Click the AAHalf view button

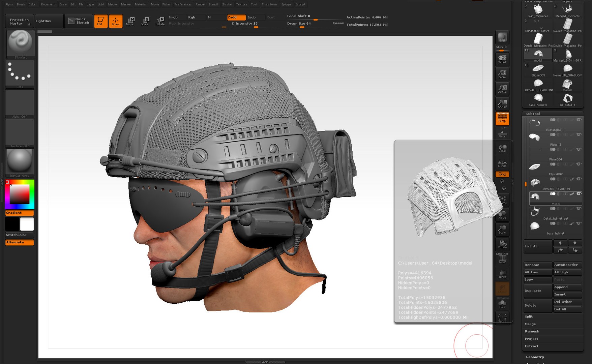(x=502, y=103)
